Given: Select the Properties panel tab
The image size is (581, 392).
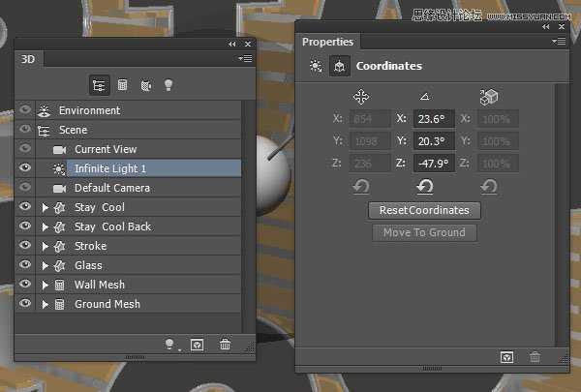Looking at the screenshot, I should coord(328,42).
